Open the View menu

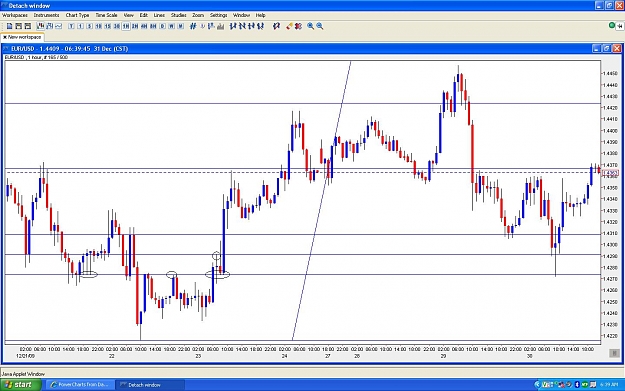click(x=128, y=15)
